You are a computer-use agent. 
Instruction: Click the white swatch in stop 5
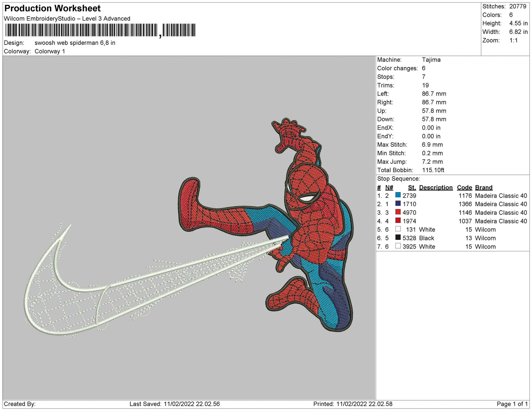click(398, 229)
